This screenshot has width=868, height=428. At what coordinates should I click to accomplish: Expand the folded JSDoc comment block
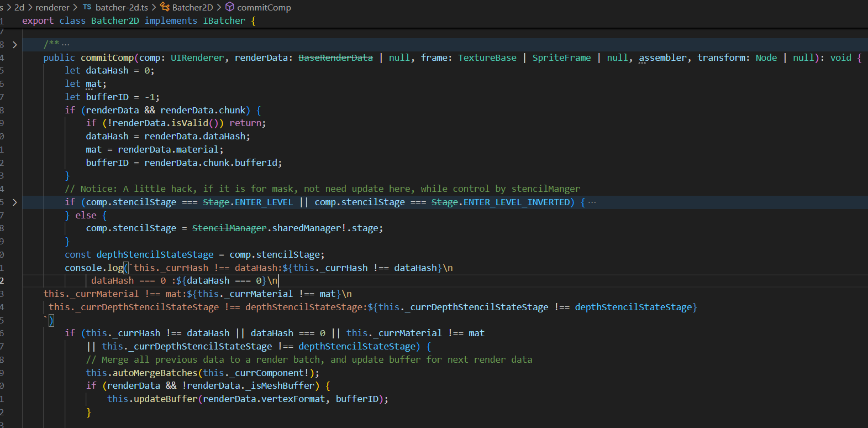pyautogui.click(x=15, y=44)
